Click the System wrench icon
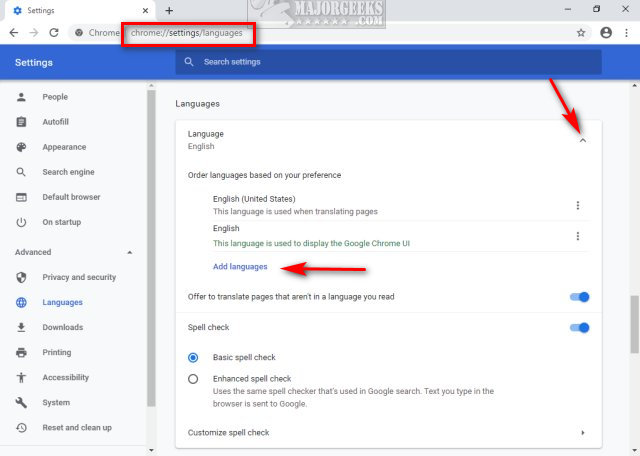 [x=21, y=403]
